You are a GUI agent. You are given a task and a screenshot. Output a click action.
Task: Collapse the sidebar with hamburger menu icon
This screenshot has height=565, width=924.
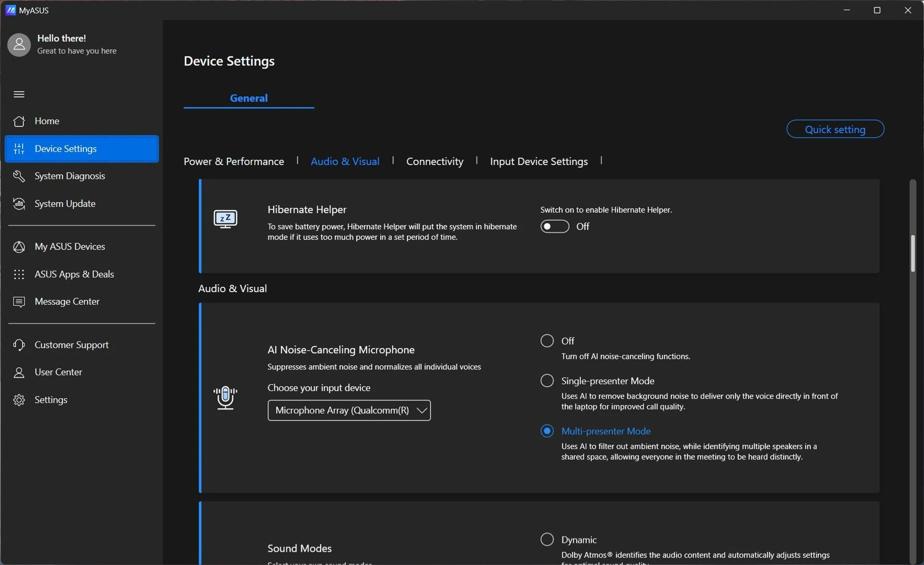click(19, 94)
